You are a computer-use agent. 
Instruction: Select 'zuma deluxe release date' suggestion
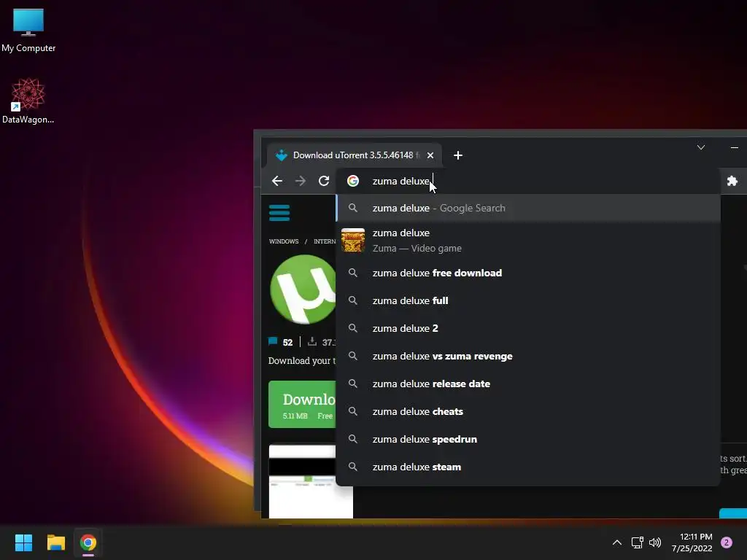tap(528, 384)
